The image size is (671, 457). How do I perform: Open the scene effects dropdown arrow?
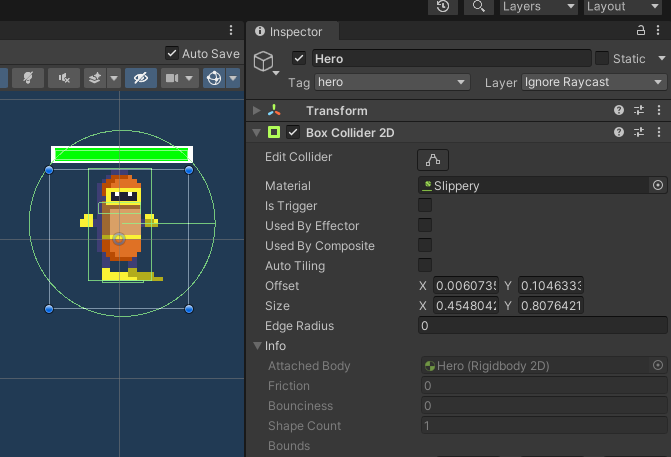point(114,78)
